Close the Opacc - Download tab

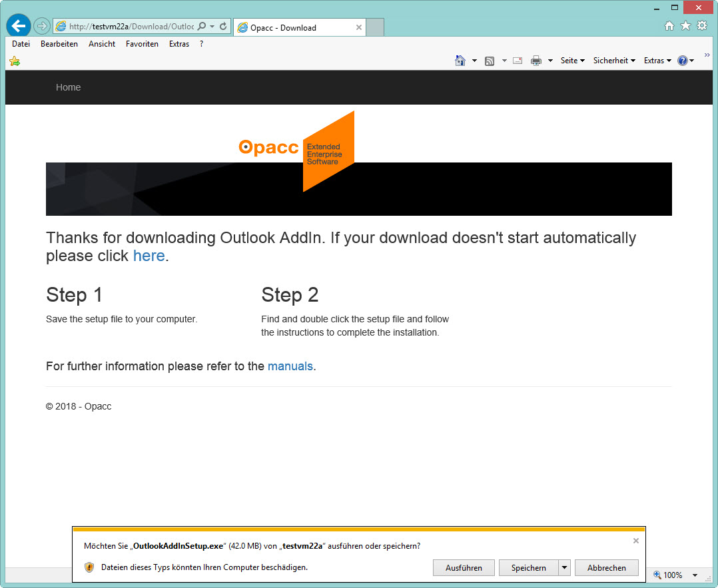[359, 27]
